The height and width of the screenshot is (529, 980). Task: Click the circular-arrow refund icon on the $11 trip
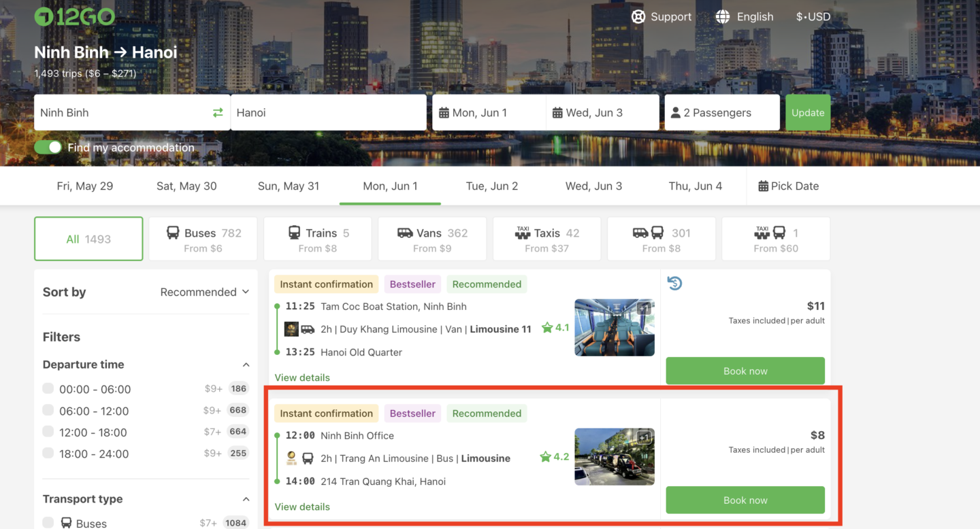point(674,283)
